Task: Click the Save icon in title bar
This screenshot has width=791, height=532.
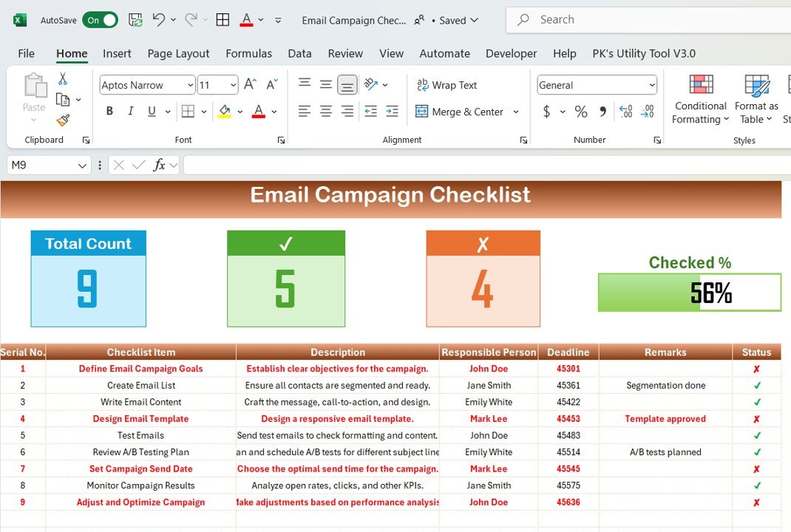Action: click(135, 20)
